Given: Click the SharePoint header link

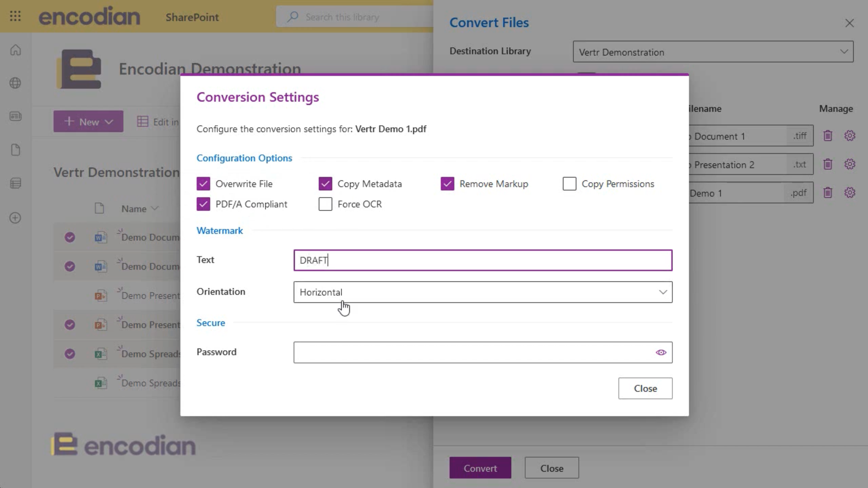Looking at the screenshot, I should coord(192,17).
